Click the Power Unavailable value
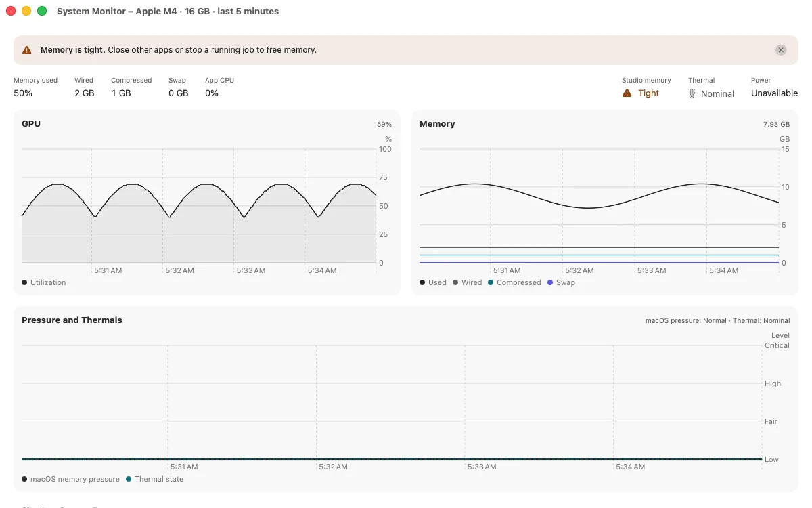 pos(774,93)
